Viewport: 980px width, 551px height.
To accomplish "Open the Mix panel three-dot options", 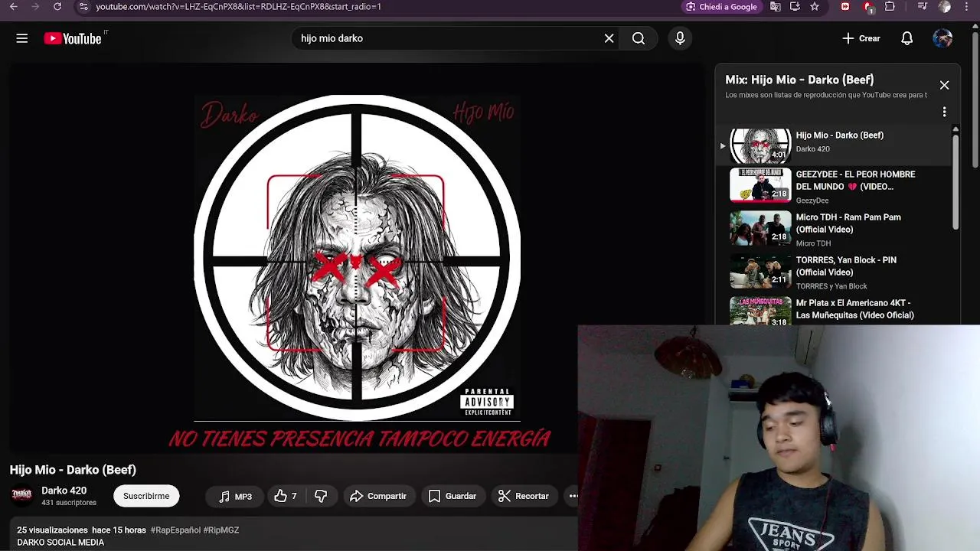I will pyautogui.click(x=944, y=112).
